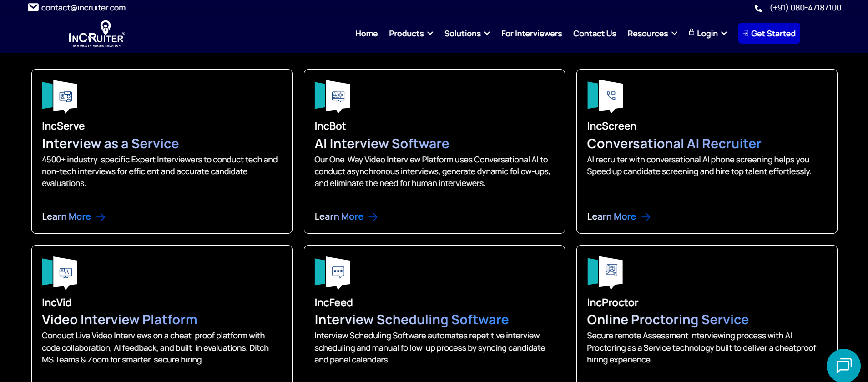Screen dimensions: 868x382
Task: Click the IncFeed card icon
Action: click(x=332, y=273)
